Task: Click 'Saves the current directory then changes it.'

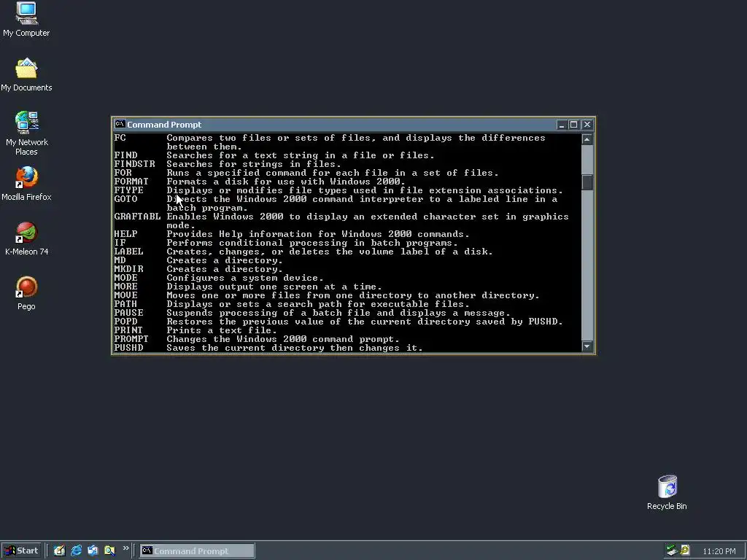Action: coord(295,348)
